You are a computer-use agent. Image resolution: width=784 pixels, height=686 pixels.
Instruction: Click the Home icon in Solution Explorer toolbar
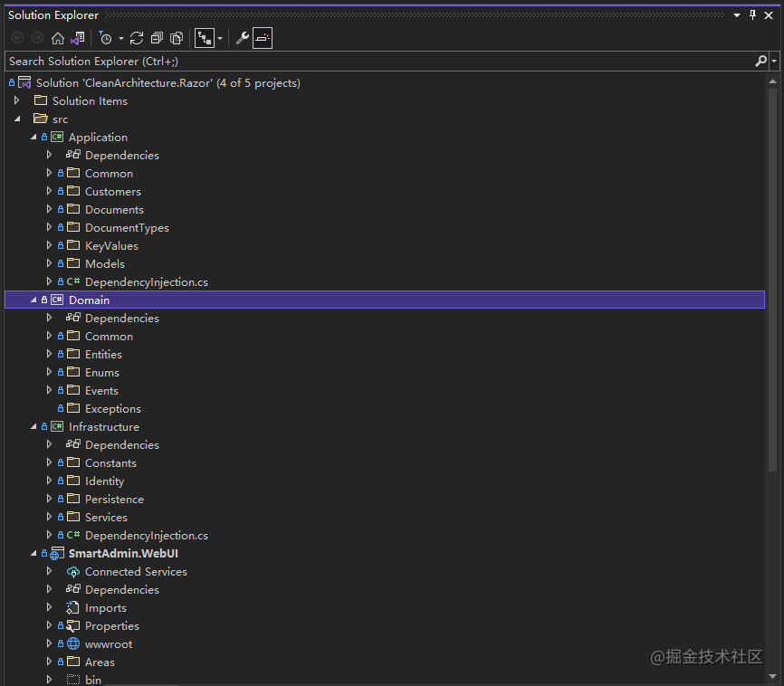pyautogui.click(x=58, y=38)
